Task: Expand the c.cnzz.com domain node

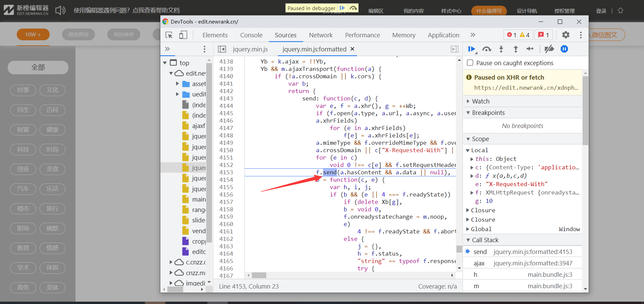Action: [x=171, y=262]
